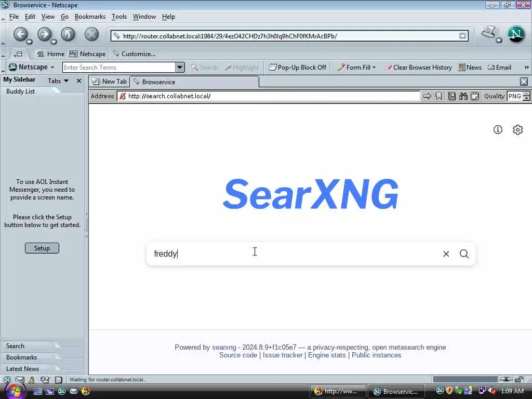Click the AIM running man status icon
The image size is (532, 399).
pyautogui.click(x=32, y=380)
